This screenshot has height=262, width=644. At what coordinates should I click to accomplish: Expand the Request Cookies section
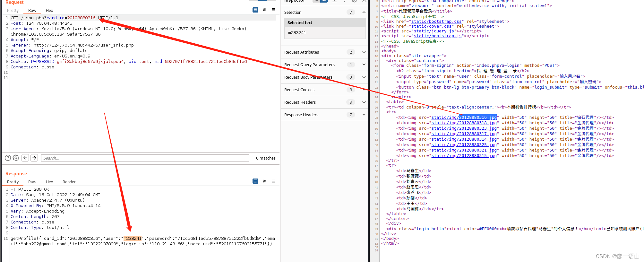364,90
